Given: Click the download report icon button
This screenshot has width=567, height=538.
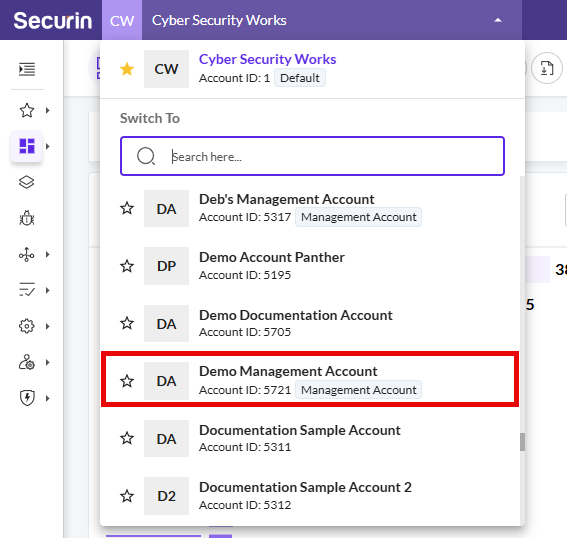Looking at the screenshot, I should tap(546, 68).
